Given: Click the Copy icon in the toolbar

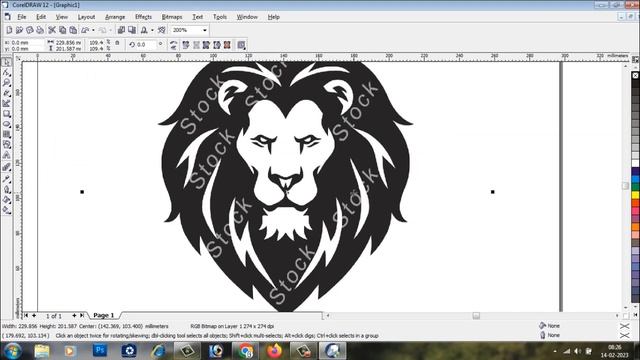Looking at the screenshot, I should [x=62, y=30].
